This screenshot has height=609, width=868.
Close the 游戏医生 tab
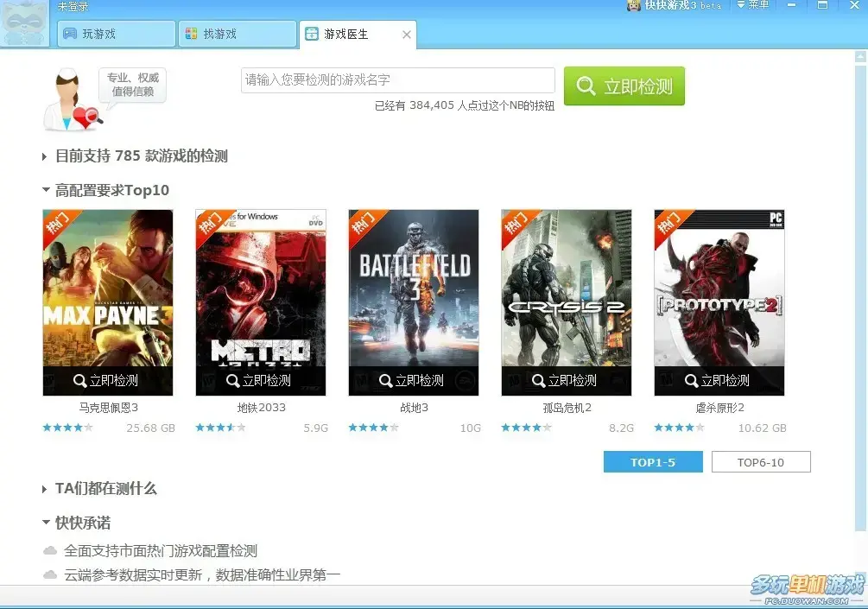click(406, 35)
